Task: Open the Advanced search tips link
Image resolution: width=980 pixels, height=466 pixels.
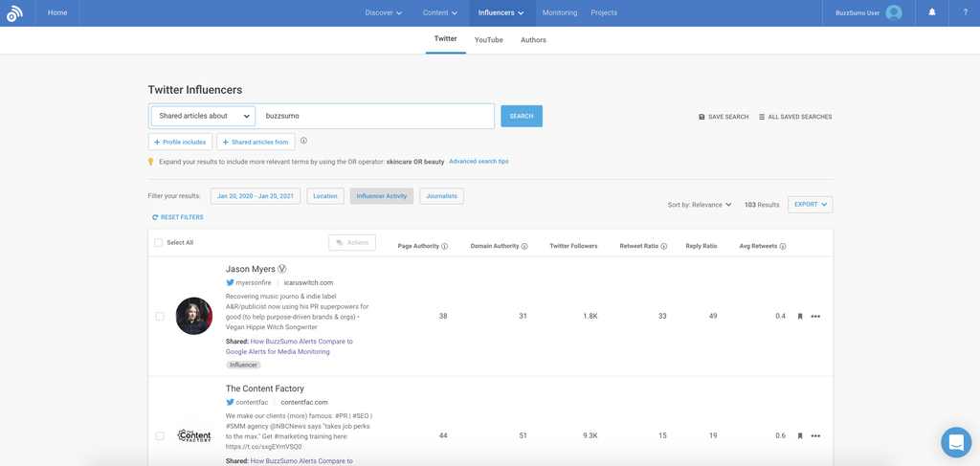Action: click(x=479, y=162)
